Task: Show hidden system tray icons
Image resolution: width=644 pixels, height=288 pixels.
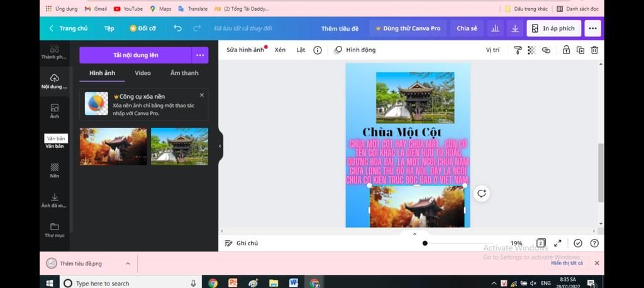Action: click(494, 283)
